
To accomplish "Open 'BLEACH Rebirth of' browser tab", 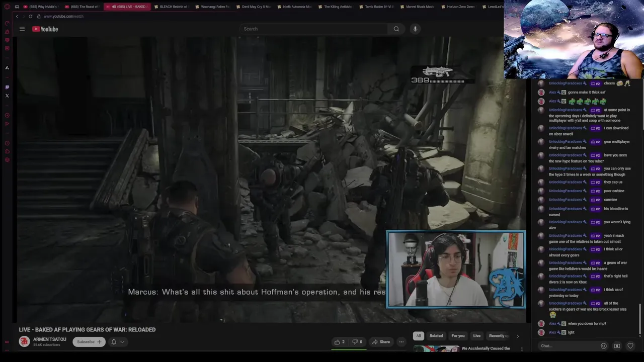I will point(171,7).
